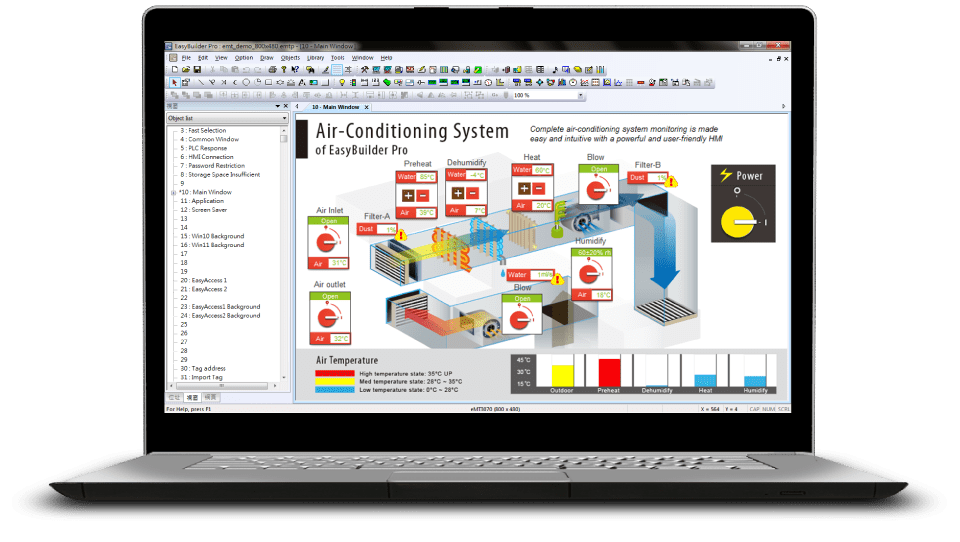Click the Print toolbar icon
Viewport: 960px width, 542px height.
(x=272, y=69)
